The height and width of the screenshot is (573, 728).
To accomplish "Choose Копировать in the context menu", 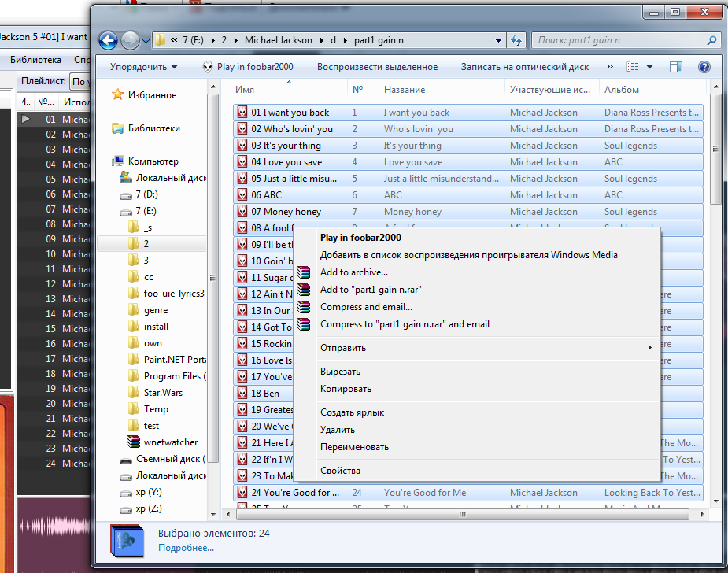I will pos(346,389).
